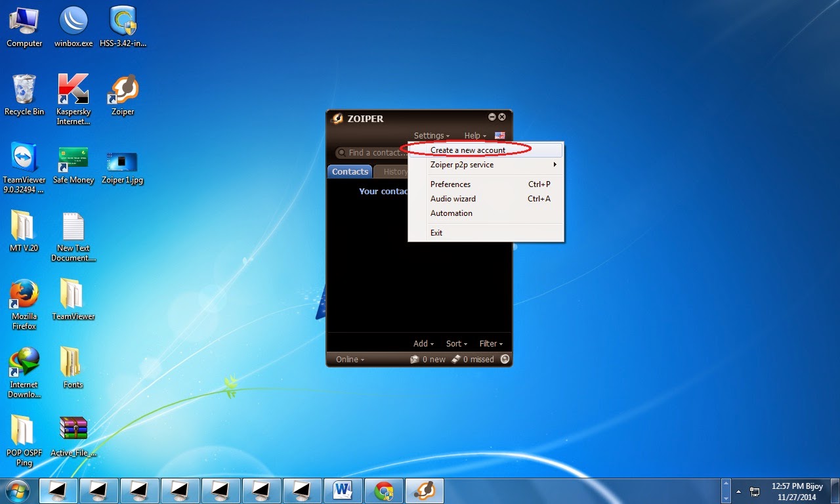
Task: Open Preferences from the Settings menu
Action: (486, 184)
